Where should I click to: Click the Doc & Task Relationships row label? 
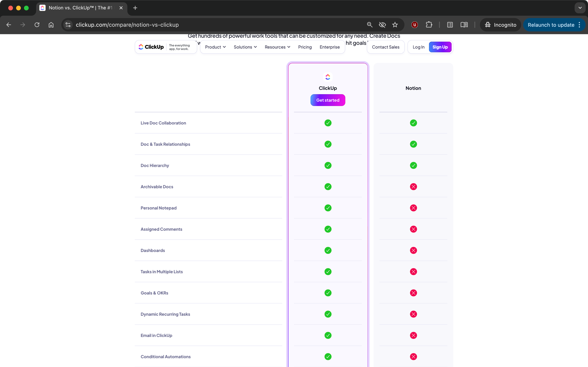pos(165,144)
